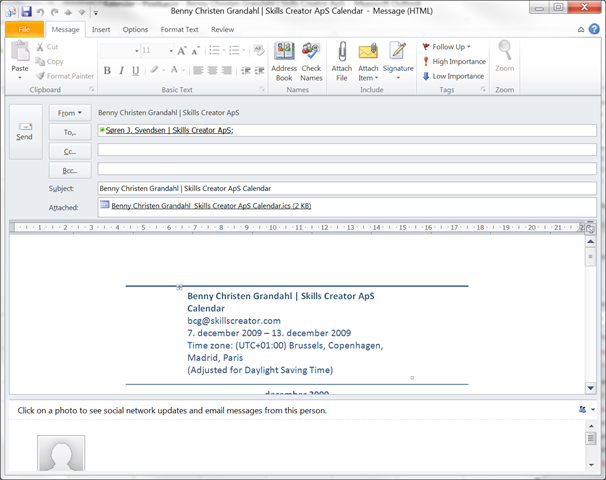The height and width of the screenshot is (480, 606).
Task: Click the To... recipients button
Action: click(x=70, y=132)
